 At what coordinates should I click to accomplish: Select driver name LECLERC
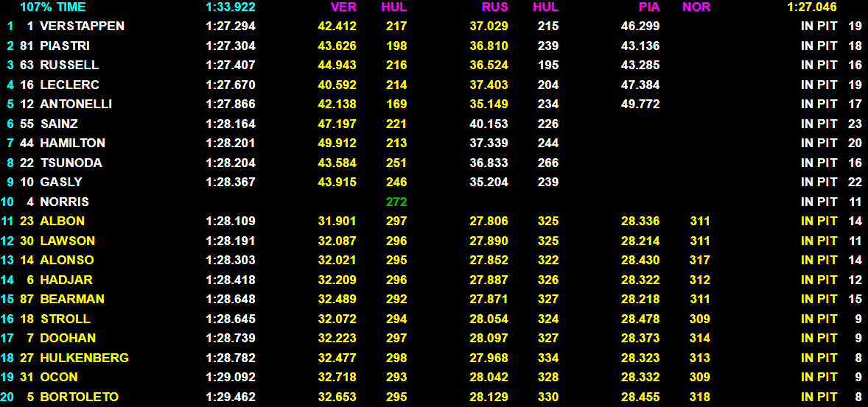point(69,85)
